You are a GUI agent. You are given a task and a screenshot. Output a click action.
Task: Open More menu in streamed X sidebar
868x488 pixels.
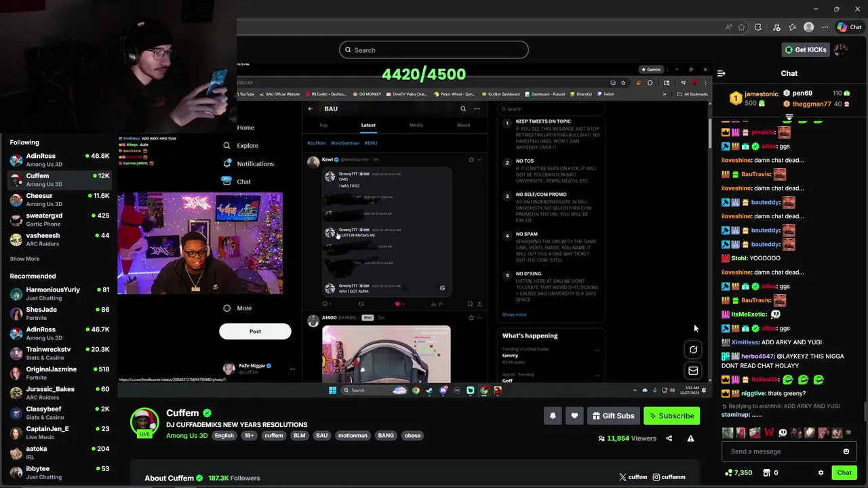pyautogui.click(x=239, y=308)
